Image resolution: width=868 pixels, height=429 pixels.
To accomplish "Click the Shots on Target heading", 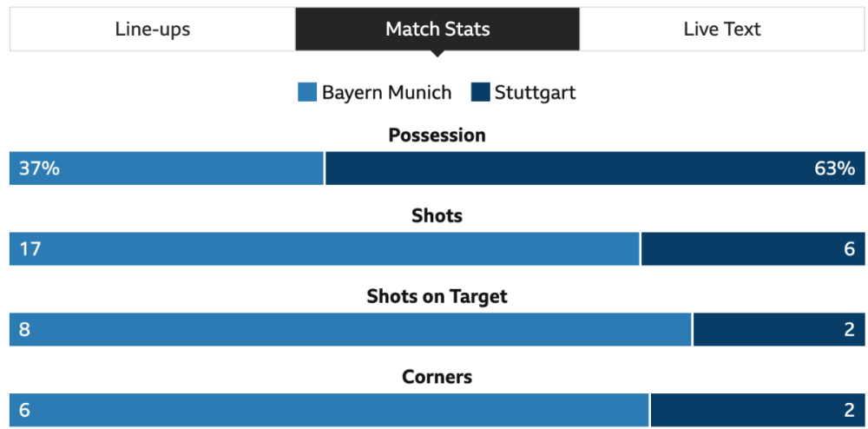I will [x=437, y=296].
